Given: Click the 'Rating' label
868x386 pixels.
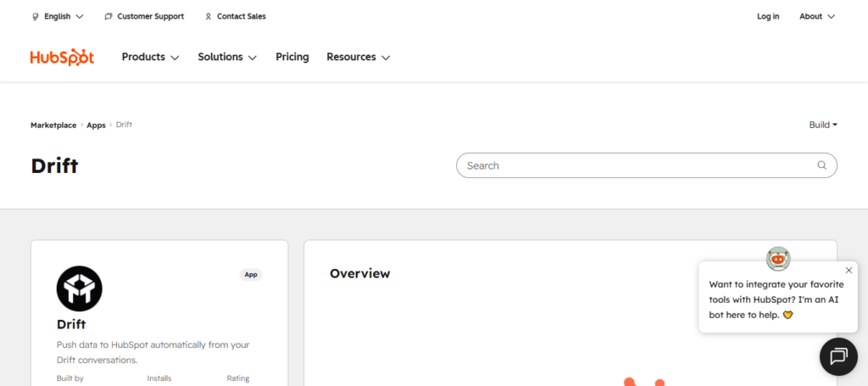Looking at the screenshot, I should 238,379.
